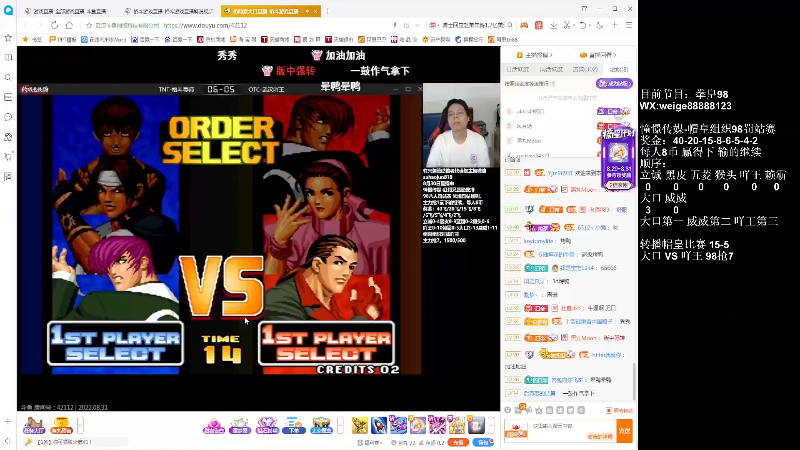Click the Q browser logo

coord(8,10)
